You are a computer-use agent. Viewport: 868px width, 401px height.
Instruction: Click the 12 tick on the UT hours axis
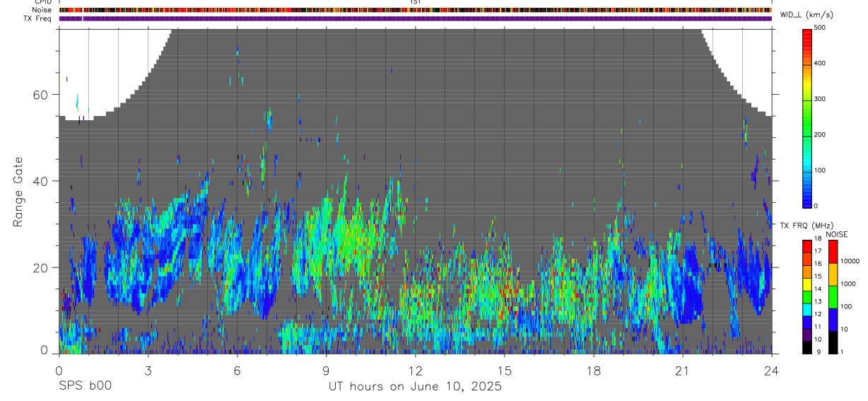click(x=415, y=370)
